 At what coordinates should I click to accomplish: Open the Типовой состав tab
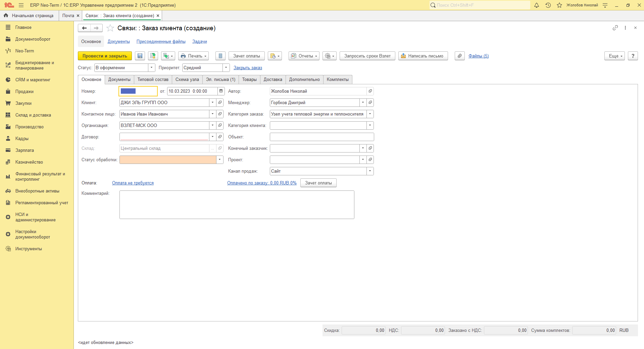(153, 80)
